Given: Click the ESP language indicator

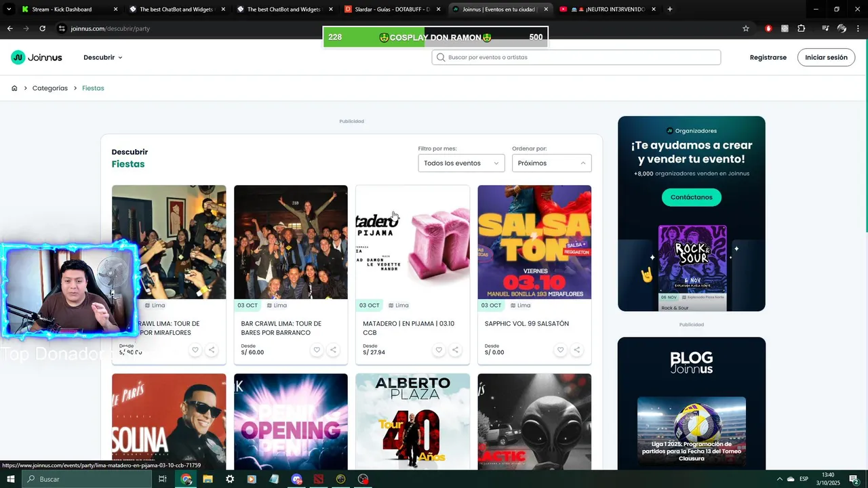Looking at the screenshot, I should 804,479.
